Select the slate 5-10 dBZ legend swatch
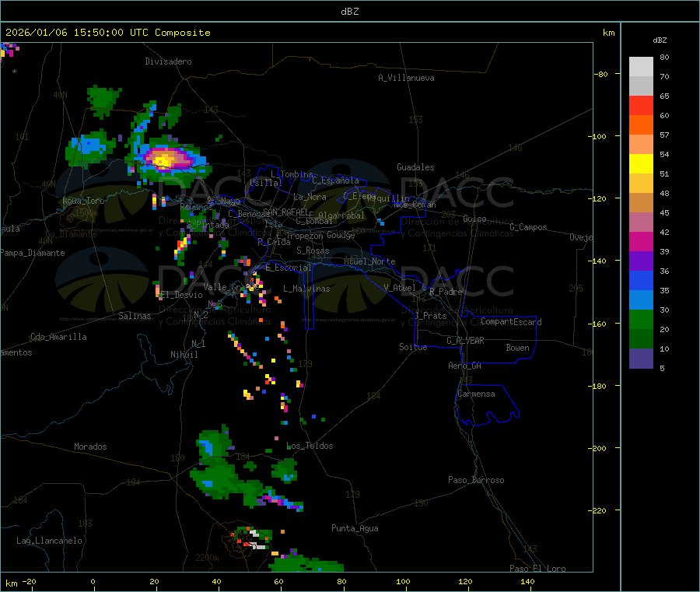 click(x=641, y=359)
